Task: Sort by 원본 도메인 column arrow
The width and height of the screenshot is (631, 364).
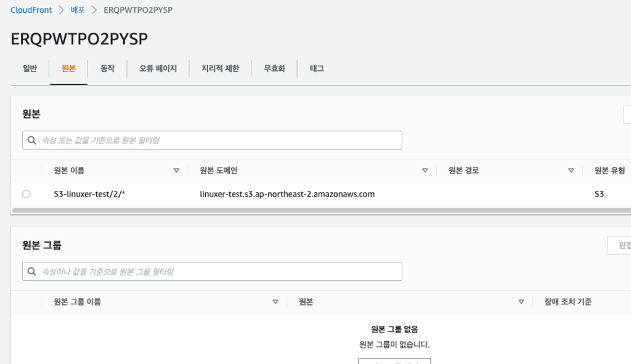Action: (425, 171)
